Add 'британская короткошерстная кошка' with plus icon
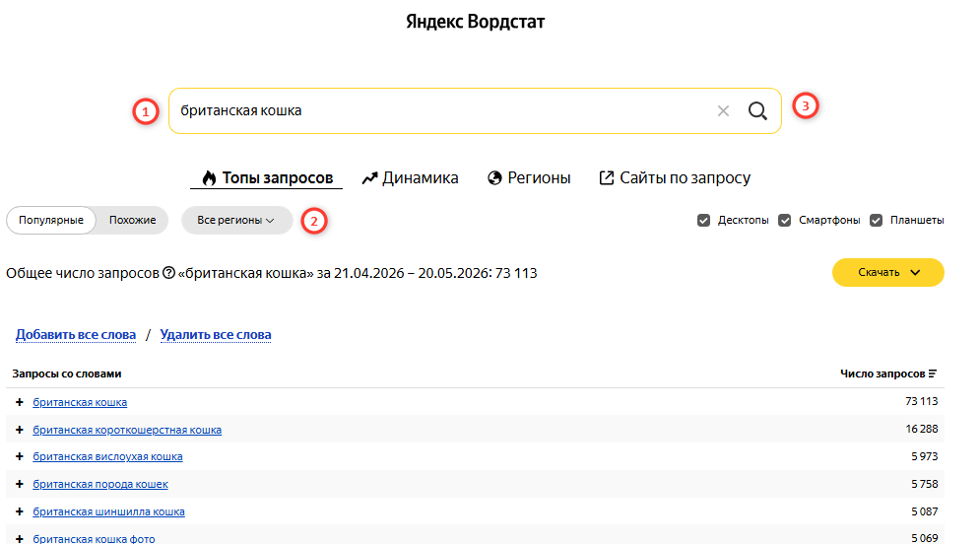Viewport: 980px width, 544px height. (x=20, y=430)
